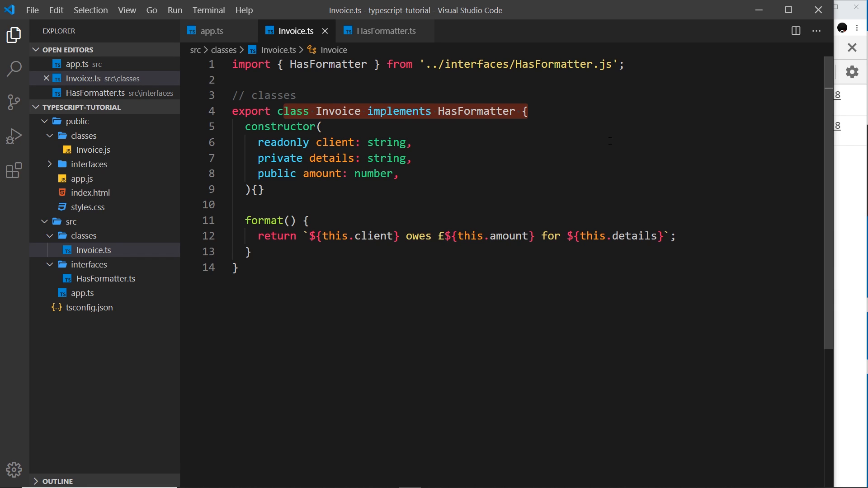Screen dimensions: 868x488
Task: Click the Split Editor Right icon
Action: click(x=796, y=31)
